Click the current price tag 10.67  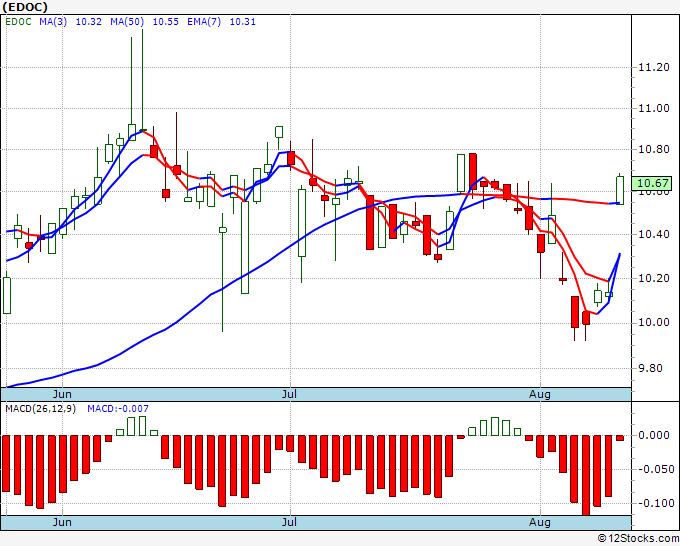pos(652,183)
